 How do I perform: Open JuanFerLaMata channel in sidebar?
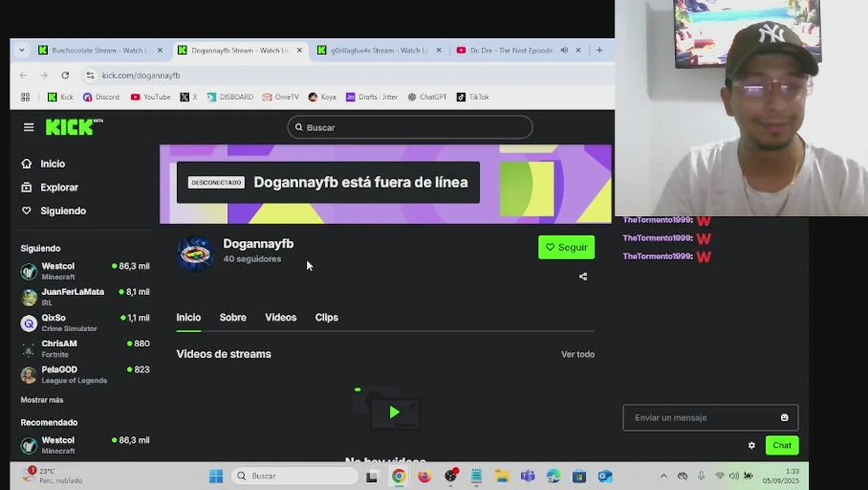[85, 297]
